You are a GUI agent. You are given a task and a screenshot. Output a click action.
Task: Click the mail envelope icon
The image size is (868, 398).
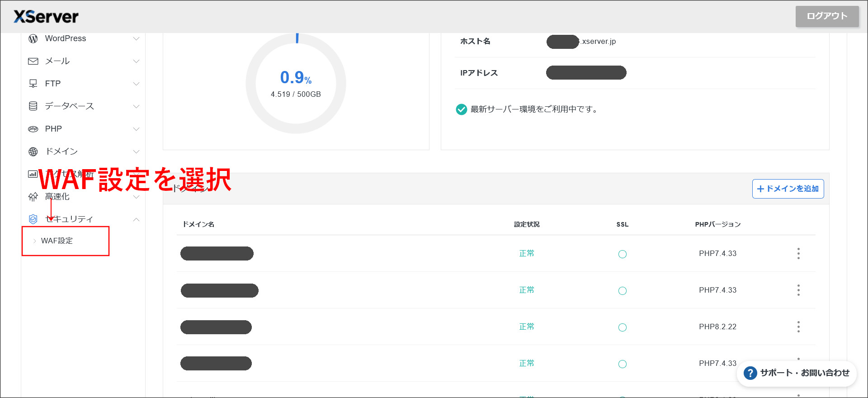pos(33,61)
